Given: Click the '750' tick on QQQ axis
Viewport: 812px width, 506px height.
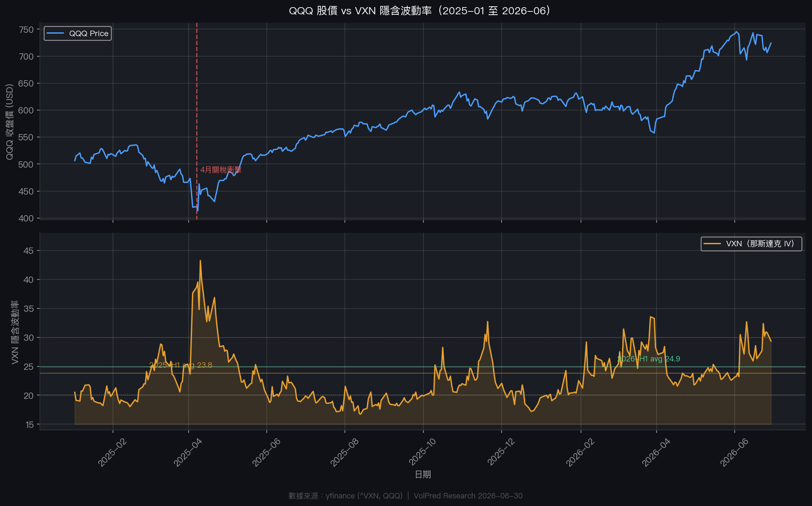Looking at the screenshot, I should pyautogui.click(x=26, y=29).
